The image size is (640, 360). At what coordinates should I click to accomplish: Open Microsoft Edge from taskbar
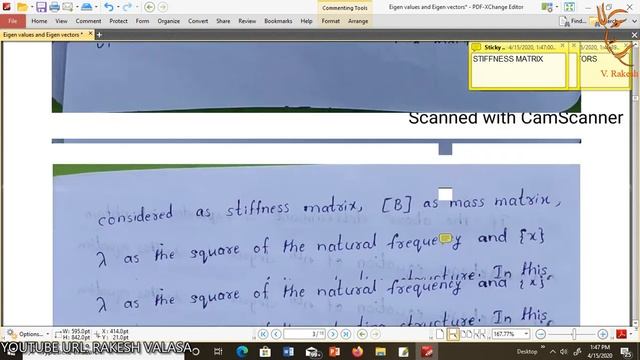click(x=242, y=351)
